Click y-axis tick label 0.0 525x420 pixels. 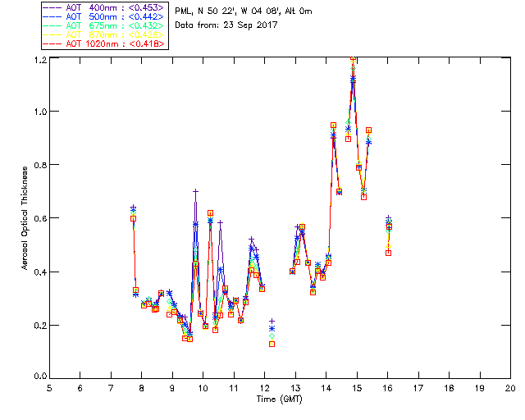(x=40, y=377)
